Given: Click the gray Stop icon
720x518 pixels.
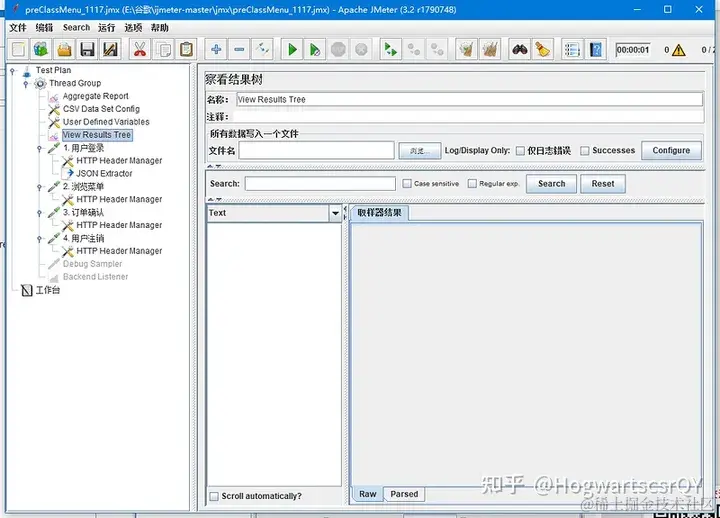Looking at the screenshot, I should (338, 49).
